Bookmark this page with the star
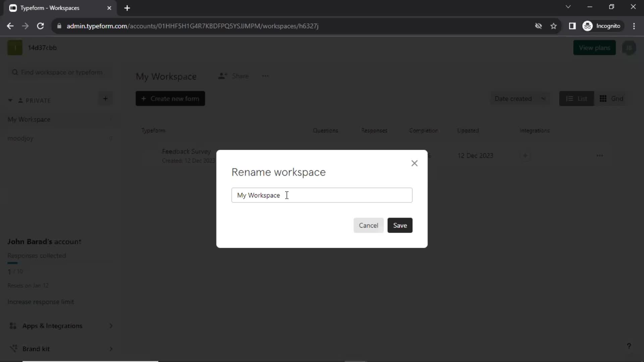 553,26
